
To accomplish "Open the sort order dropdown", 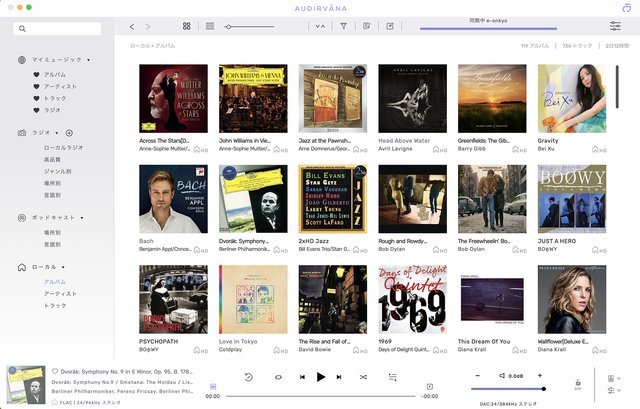I will (320, 26).
